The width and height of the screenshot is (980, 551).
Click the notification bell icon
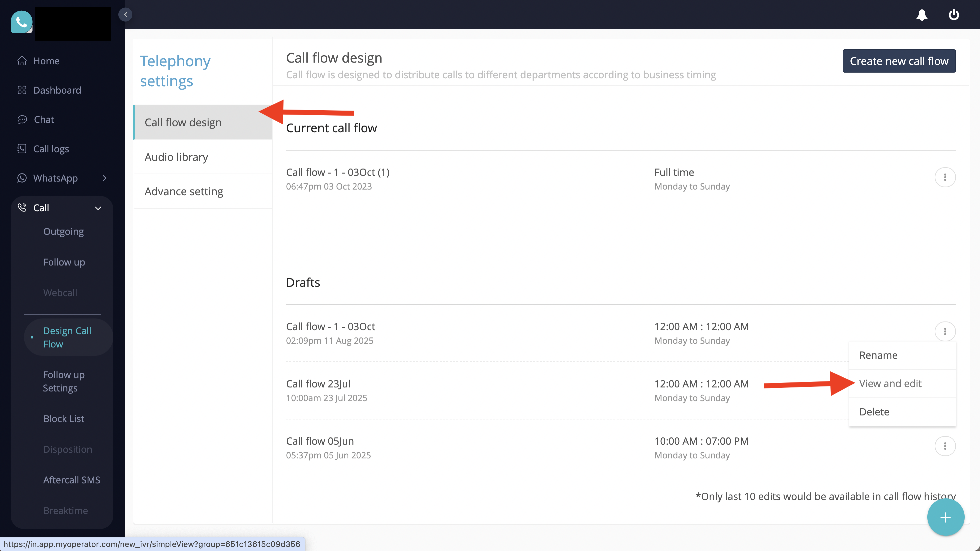(921, 15)
